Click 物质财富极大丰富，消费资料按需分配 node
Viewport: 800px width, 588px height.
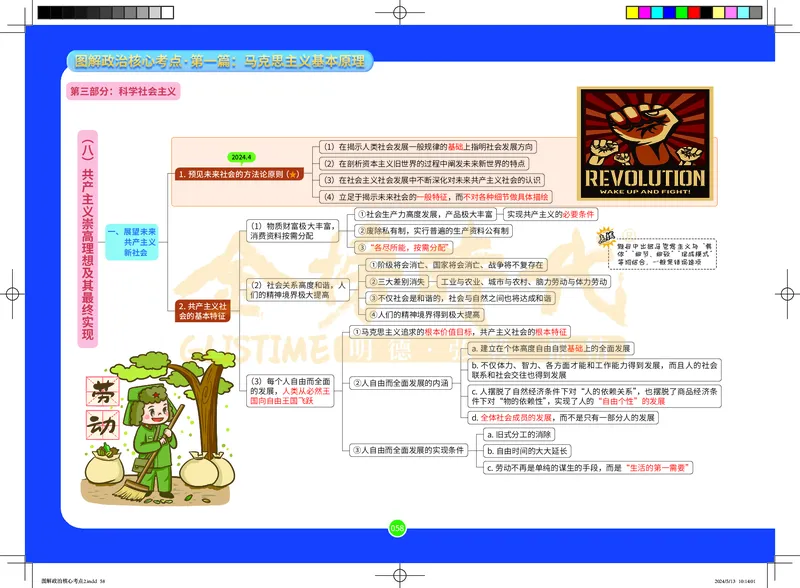coord(284,231)
